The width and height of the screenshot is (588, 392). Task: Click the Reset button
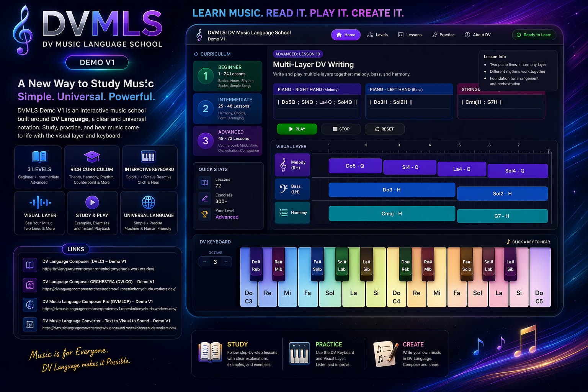[384, 129]
